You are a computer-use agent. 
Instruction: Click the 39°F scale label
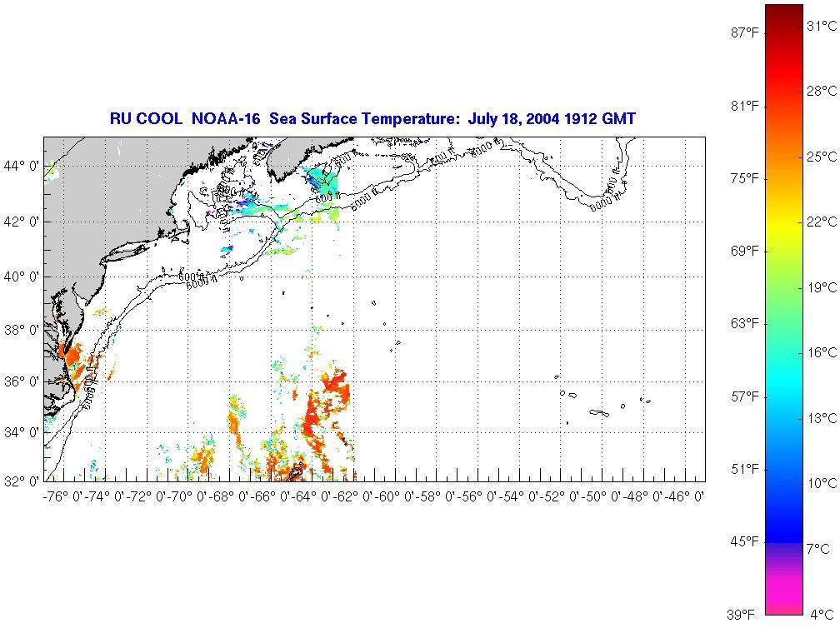pos(741,615)
